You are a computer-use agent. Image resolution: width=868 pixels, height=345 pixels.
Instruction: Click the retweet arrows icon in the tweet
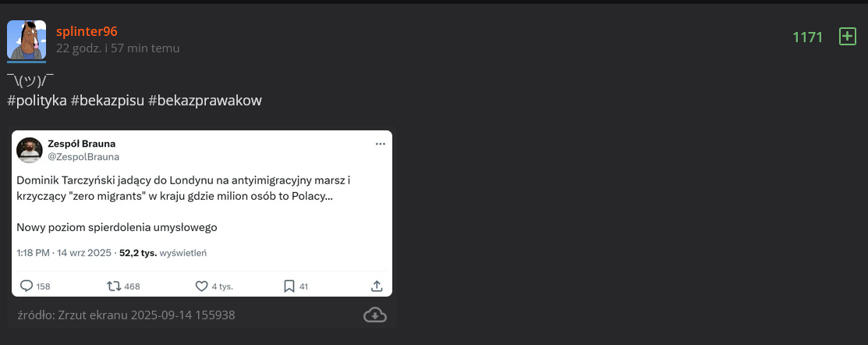point(115,286)
